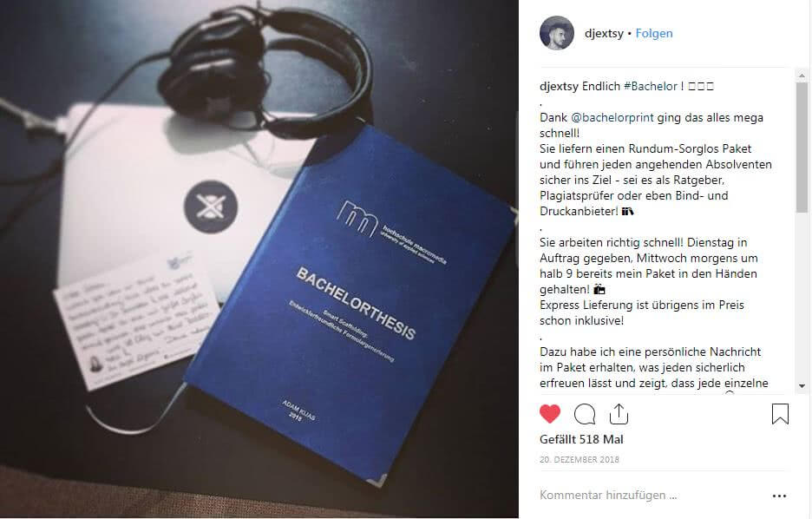The width and height of the screenshot is (812, 519).
Task: Open the djextsy profile picture
Action: click(x=557, y=33)
